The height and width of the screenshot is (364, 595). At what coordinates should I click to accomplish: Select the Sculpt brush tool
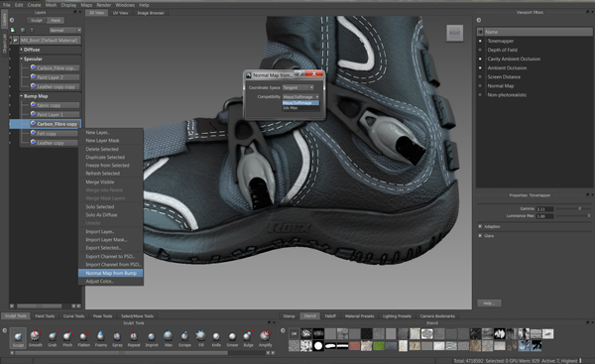coord(18,337)
